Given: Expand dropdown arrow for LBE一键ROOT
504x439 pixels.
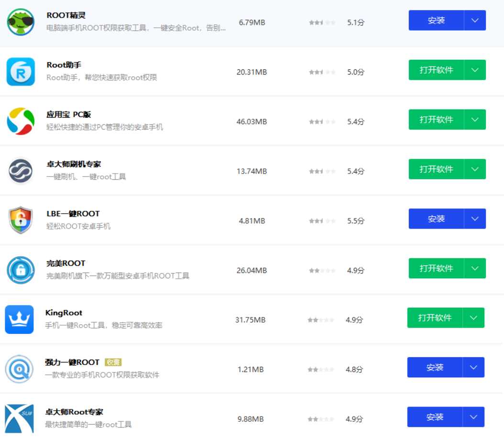Looking at the screenshot, I should [x=475, y=219].
